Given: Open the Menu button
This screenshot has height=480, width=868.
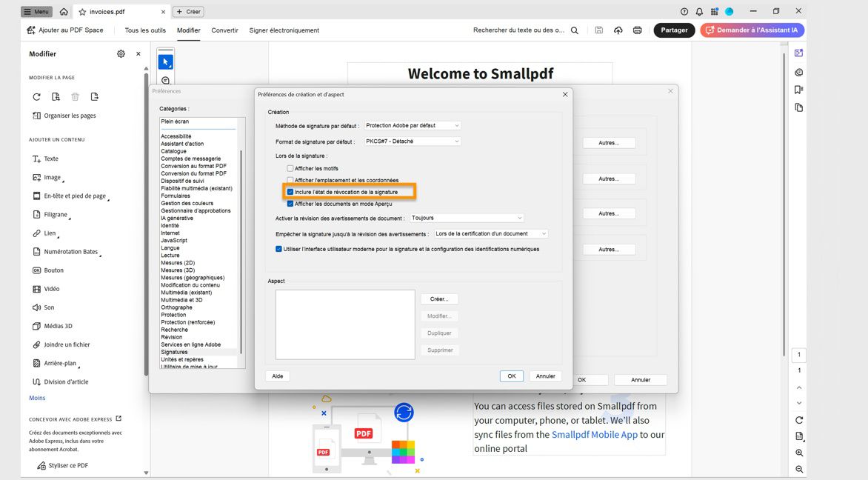Looking at the screenshot, I should point(36,12).
